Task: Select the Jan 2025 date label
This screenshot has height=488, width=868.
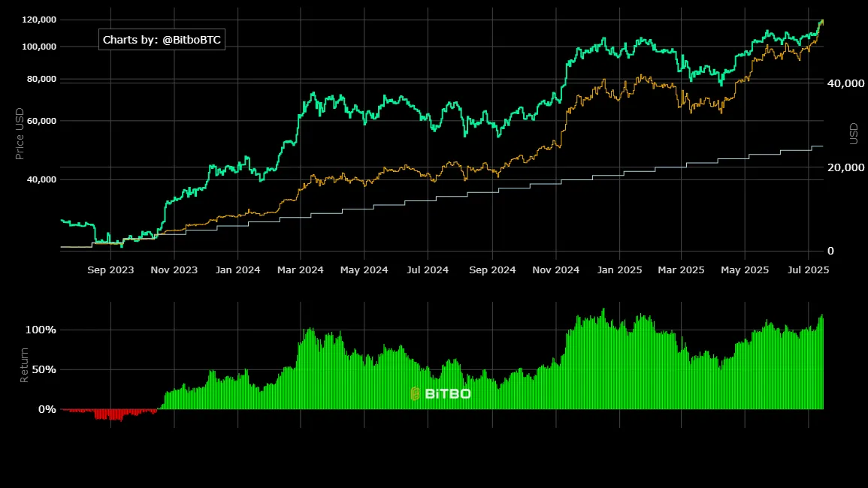Action: [619, 270]
